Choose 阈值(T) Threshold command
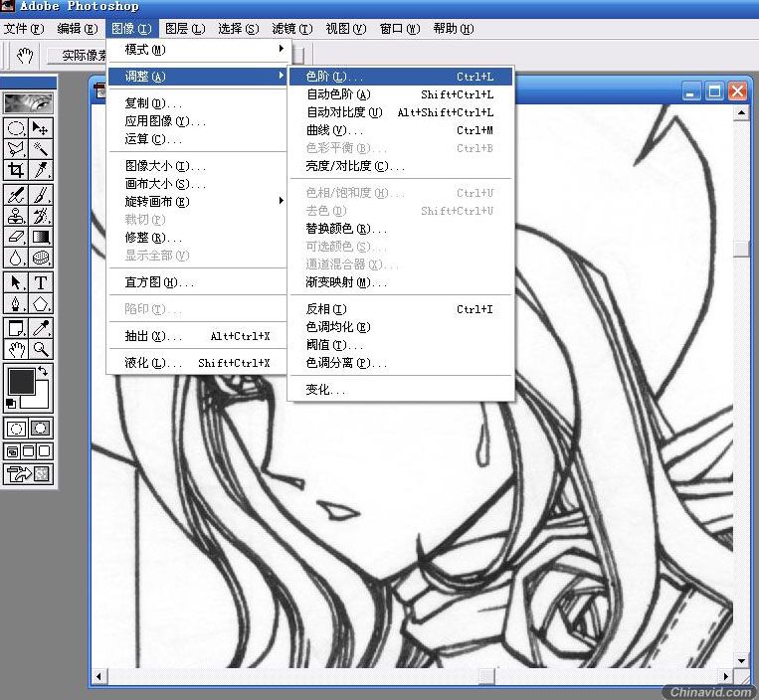The image size is (759, 700). (x=401, y=345)
